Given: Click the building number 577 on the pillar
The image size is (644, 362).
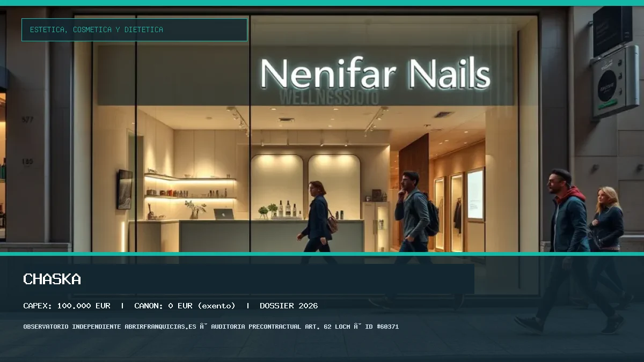Looking at the screenshot, I should [27, 120].
